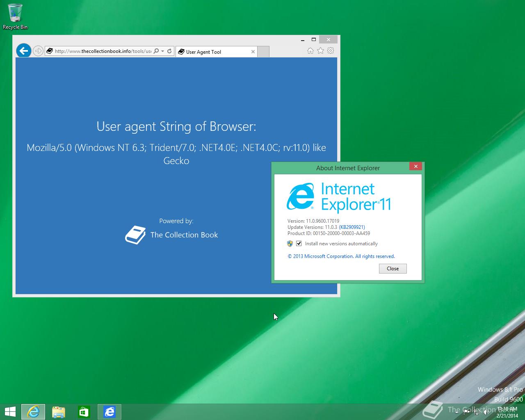This screenshot has width=525, height=420.
Task: Refresh the page with the reload icon
Action: (x=169, y=51)
